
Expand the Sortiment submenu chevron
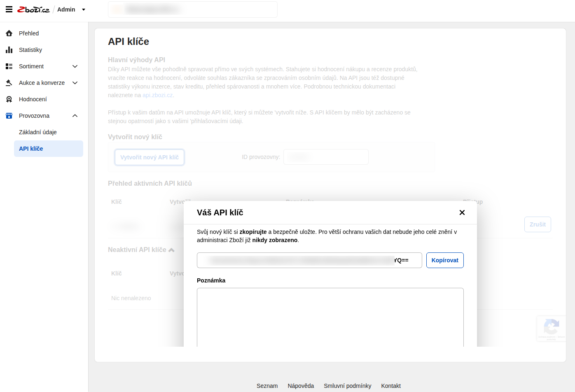pos(75,66)
